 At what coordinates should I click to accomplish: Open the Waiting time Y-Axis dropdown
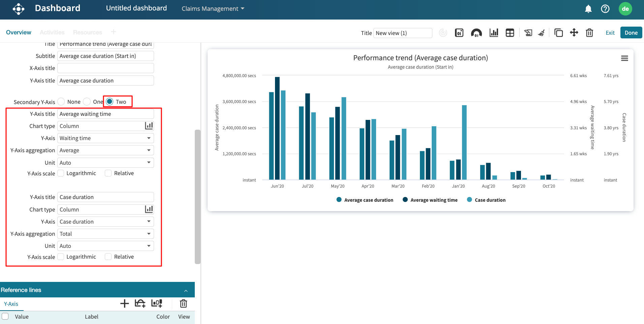[105, 138]
